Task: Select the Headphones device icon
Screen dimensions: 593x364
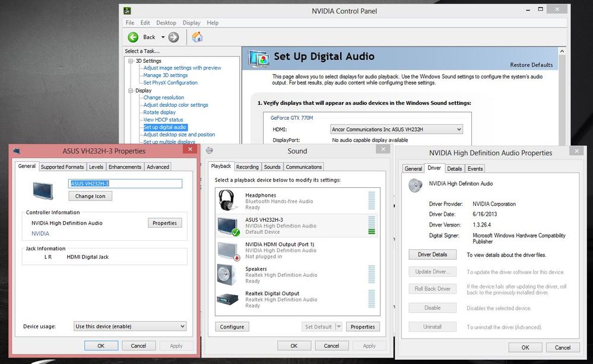Action: coord(228,200)
